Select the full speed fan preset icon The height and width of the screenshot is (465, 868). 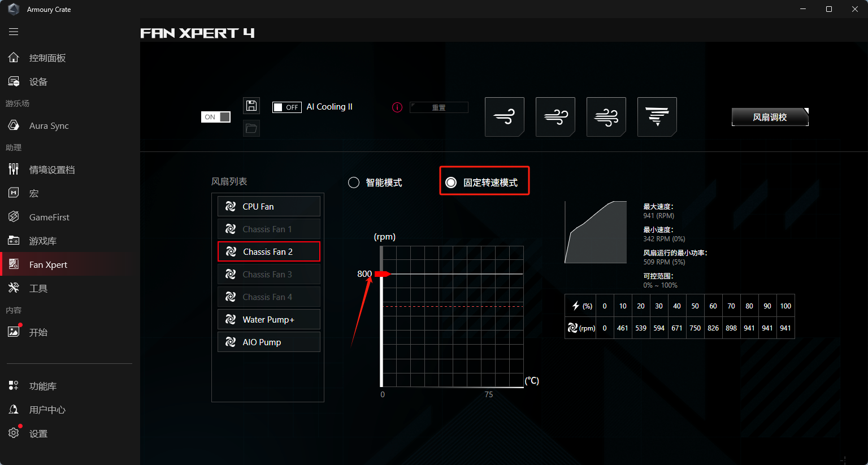click(657, 117)
